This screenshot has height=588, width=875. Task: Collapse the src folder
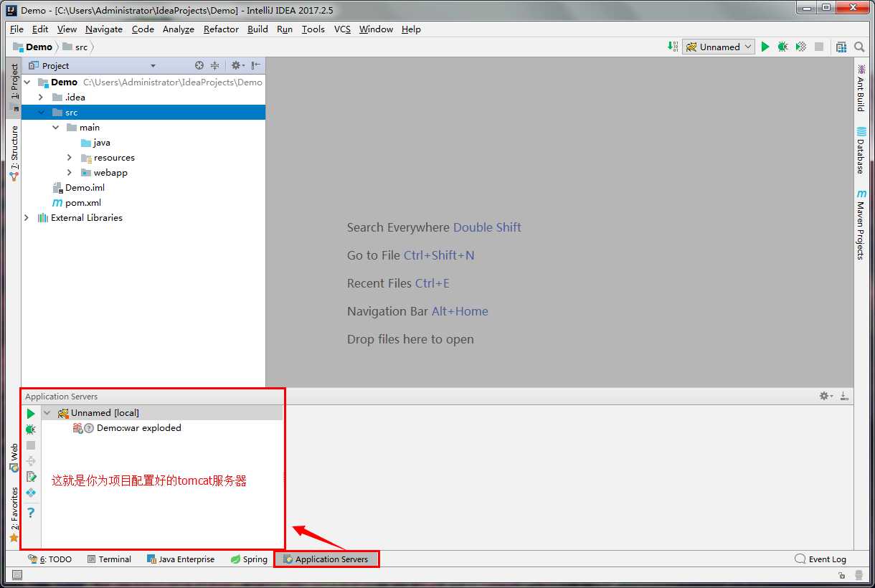click(x=42, y=112)
